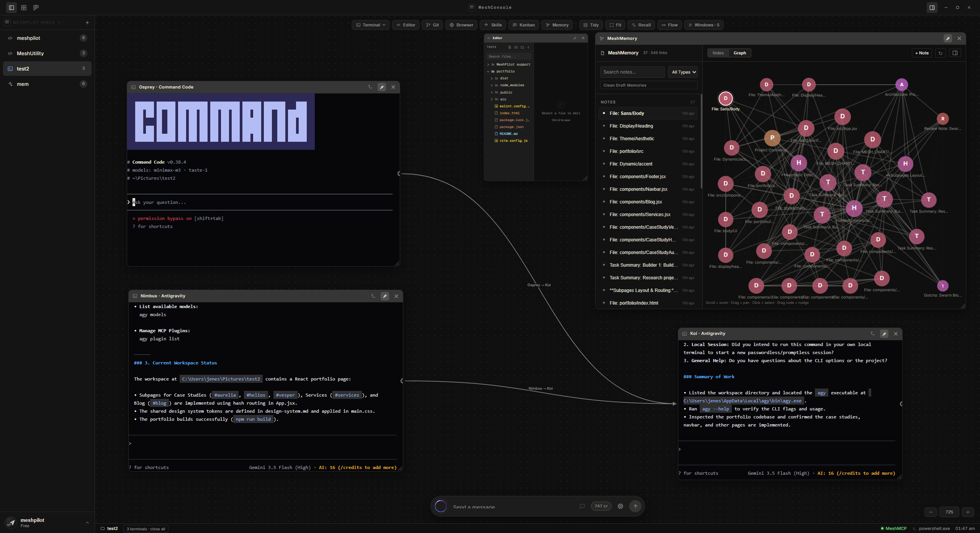The width and height of the screenshot is (980, 533).
Task: Select the Graph tab
Action: pyautogui.click(x=739, y=53)
